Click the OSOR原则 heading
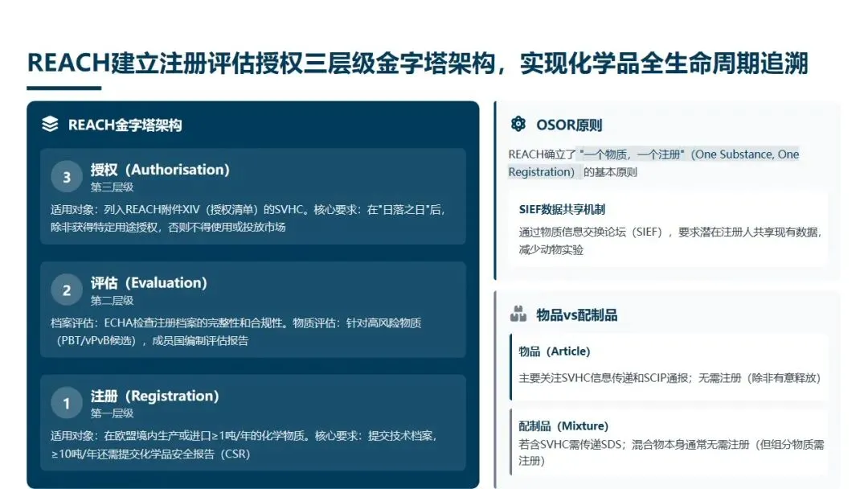The height and width of the screenshot is (489, 868). coord(569,125)
